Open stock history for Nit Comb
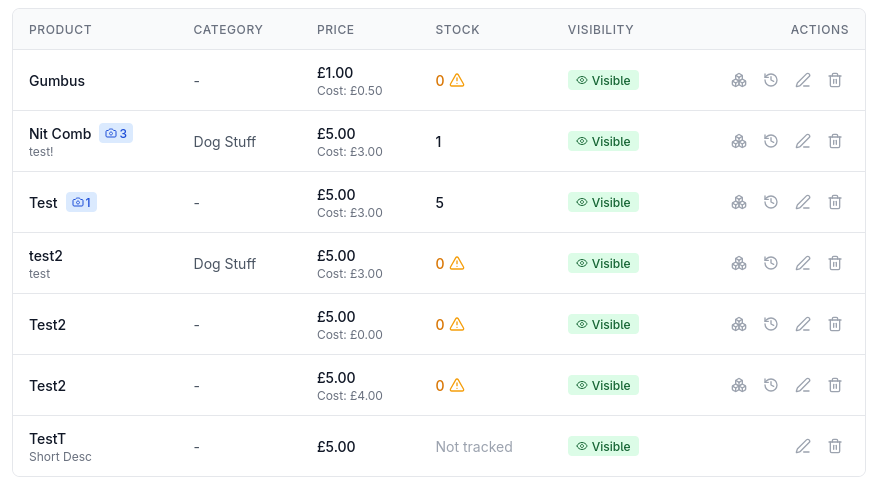Viewport: 878px width, 493px height. tap(771, 141)
